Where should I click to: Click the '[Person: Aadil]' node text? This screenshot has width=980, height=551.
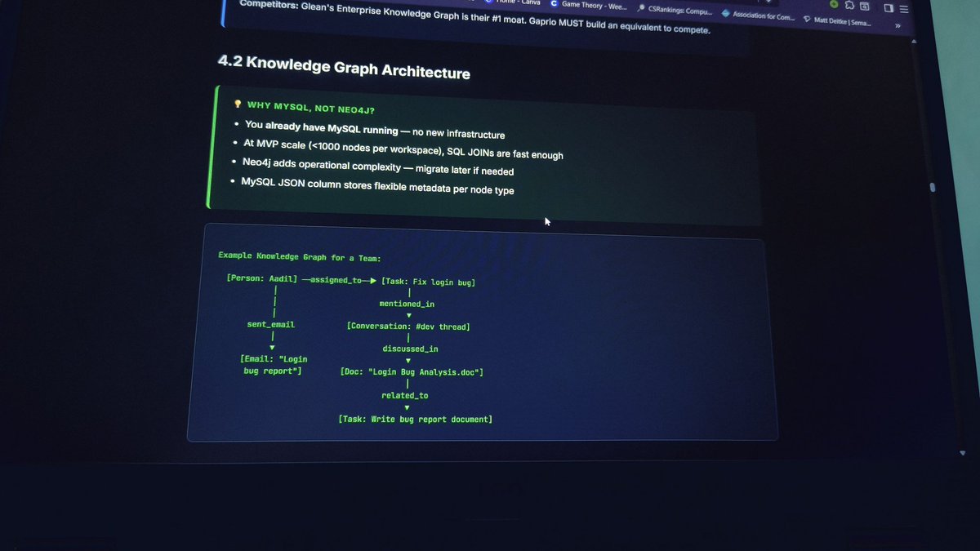click(261, 278)
